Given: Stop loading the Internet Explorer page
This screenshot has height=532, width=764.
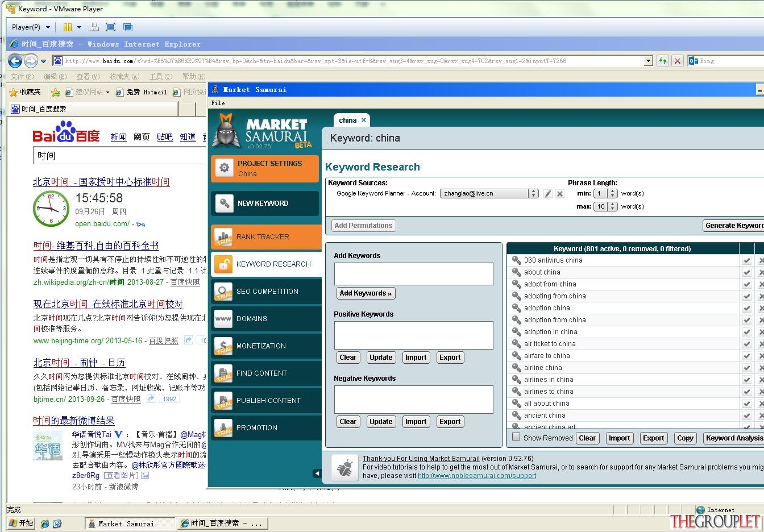Looking at the screenshot, I should 678,61.
